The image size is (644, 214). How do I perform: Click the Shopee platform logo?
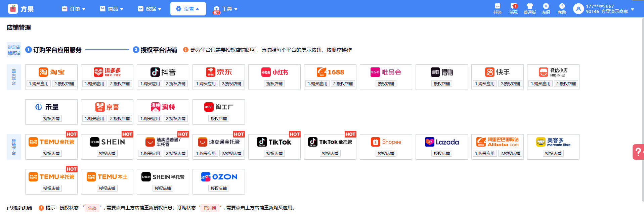(386, 142)
